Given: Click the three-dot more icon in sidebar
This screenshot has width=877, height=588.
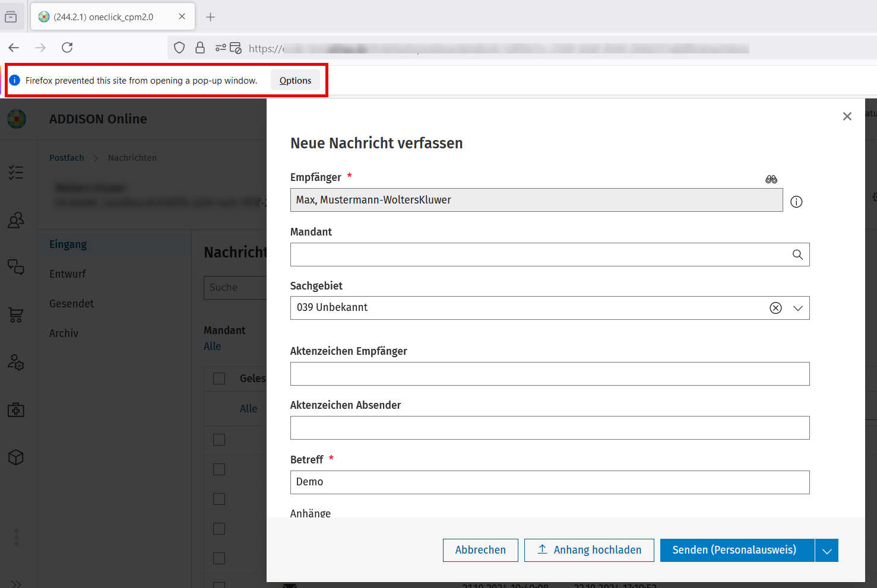Looking at the screenshot, I should point(17,538).
